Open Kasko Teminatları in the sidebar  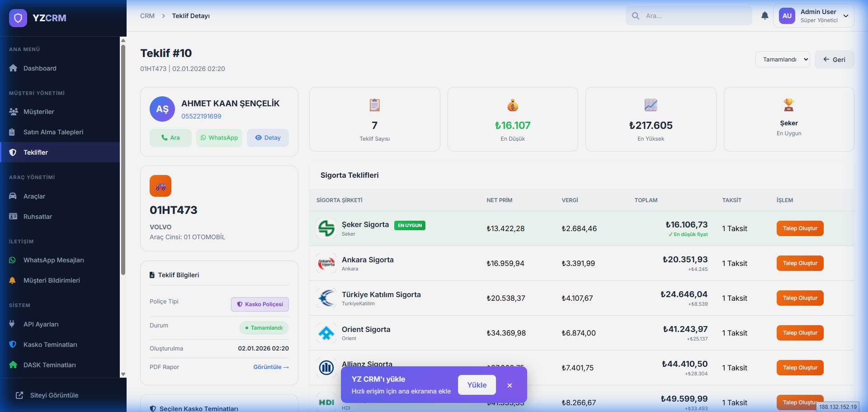click(50, 345)
